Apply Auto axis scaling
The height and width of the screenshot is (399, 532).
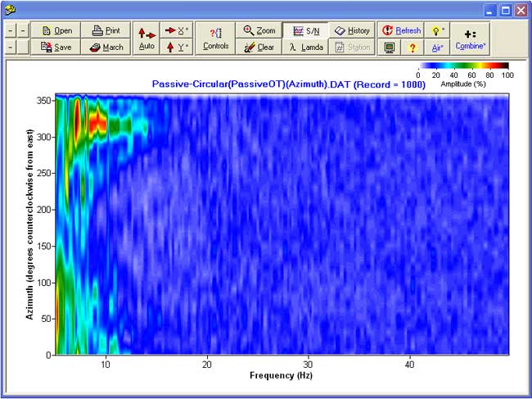[x=147, y=39]
